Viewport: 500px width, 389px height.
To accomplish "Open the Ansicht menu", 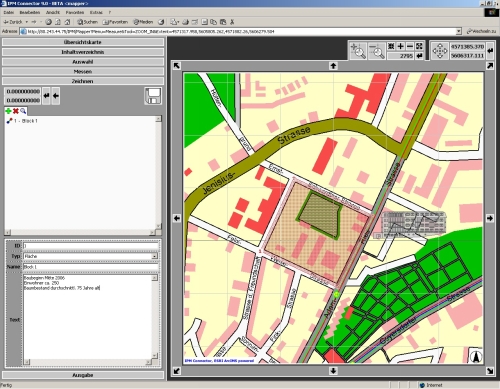I will tap(53, 12).
